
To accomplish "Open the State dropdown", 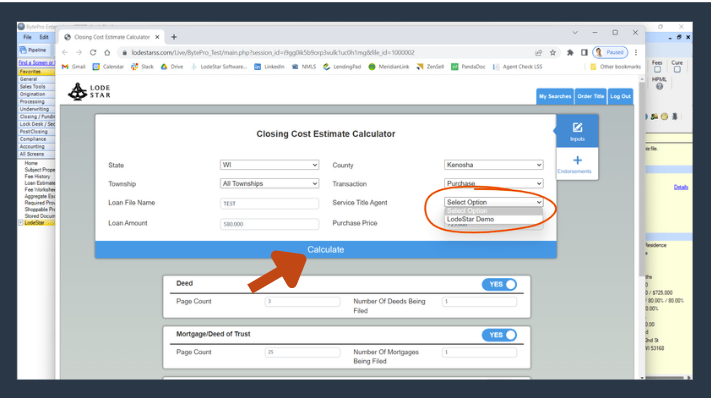I will pyautogui.click(x=269, y=165).
